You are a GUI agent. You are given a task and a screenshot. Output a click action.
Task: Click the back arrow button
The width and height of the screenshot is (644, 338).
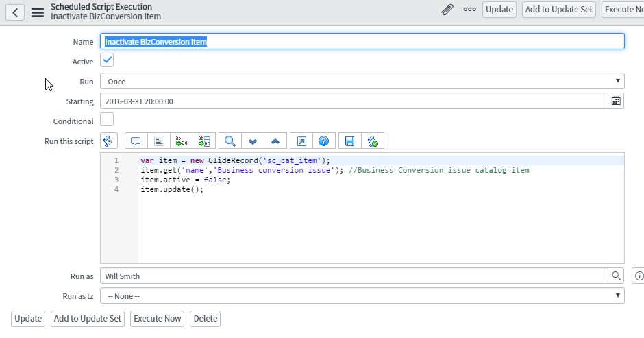(x=16, y=12)
